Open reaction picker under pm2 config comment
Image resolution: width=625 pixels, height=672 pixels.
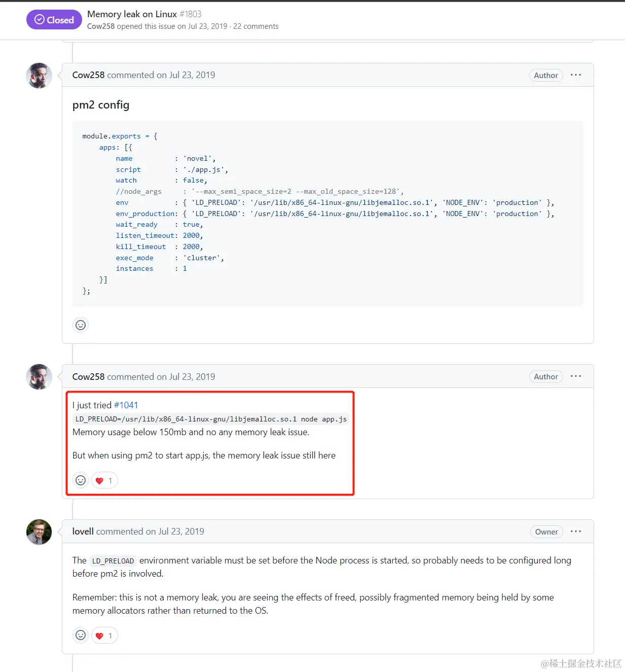click(x=81, y=325)
